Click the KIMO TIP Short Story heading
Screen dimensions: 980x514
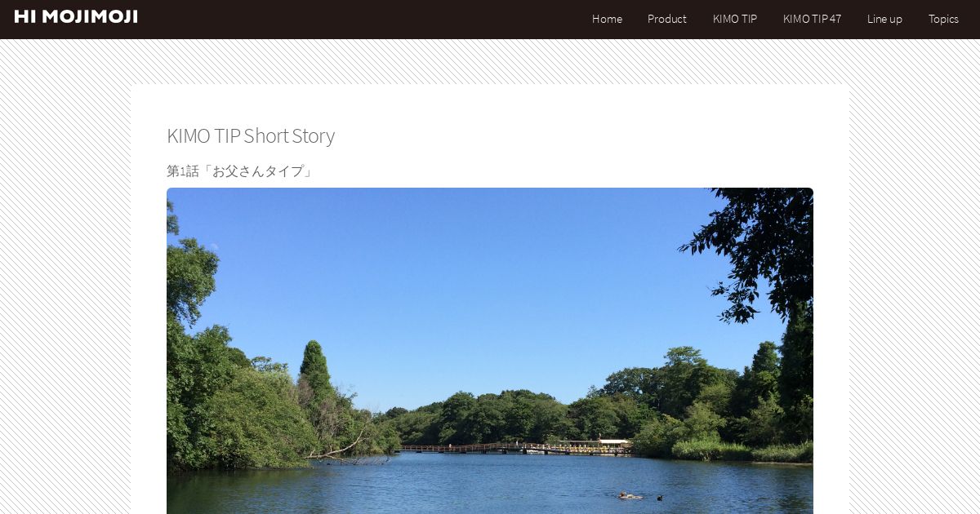click(x=251, y=135)
